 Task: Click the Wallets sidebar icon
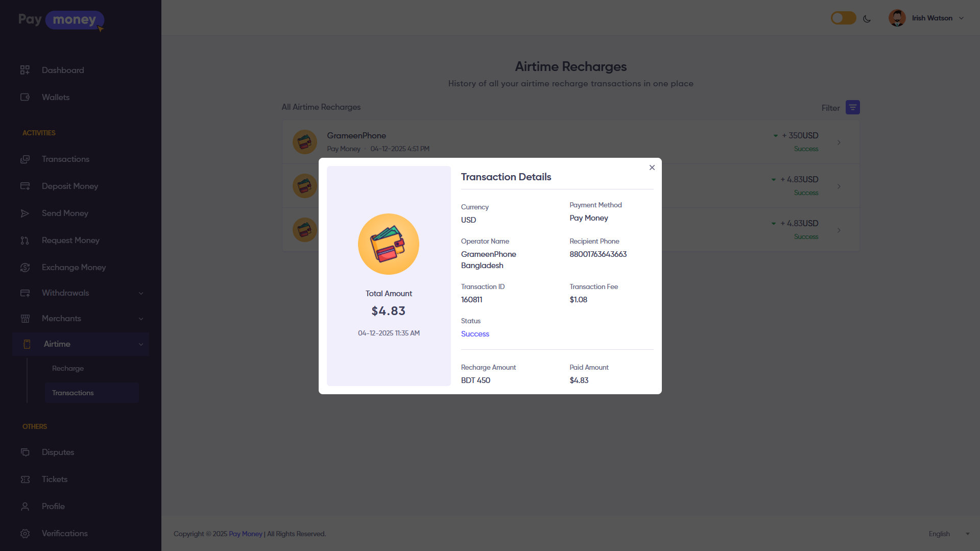pyautogui.click(x=25, y=97)
